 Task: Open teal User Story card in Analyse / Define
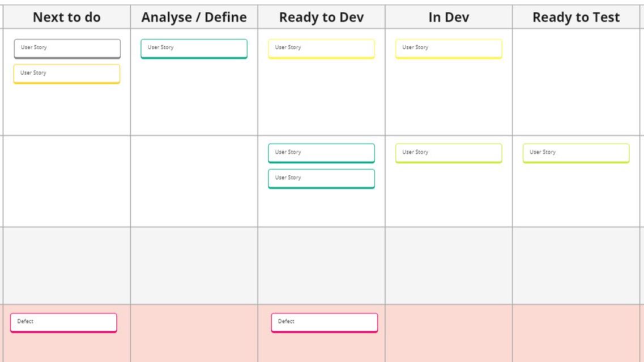(x=194, y=49)
